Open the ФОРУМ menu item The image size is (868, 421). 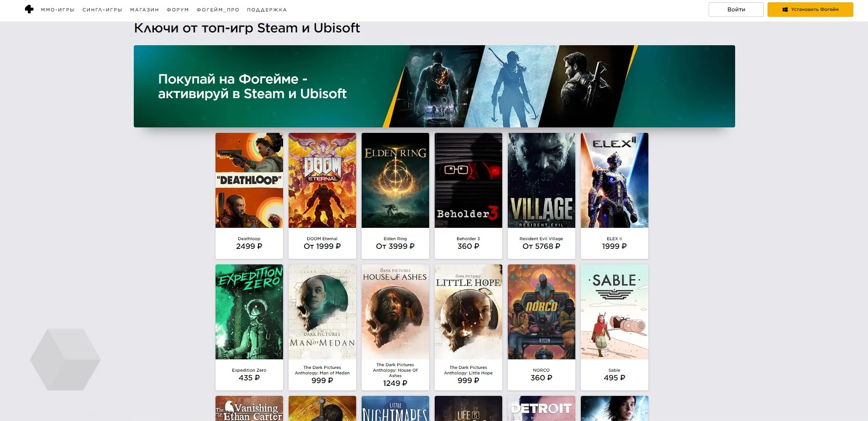click(x=178, y=10)
